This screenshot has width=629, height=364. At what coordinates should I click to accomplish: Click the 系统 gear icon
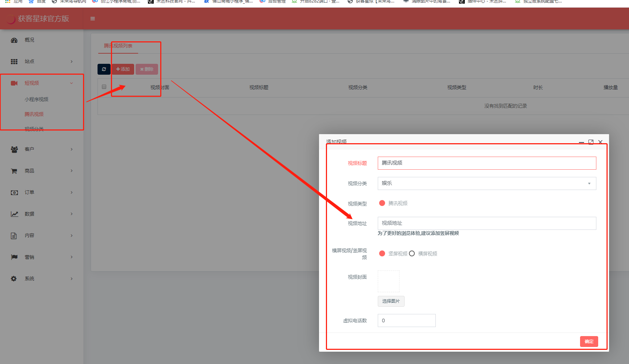14,279
